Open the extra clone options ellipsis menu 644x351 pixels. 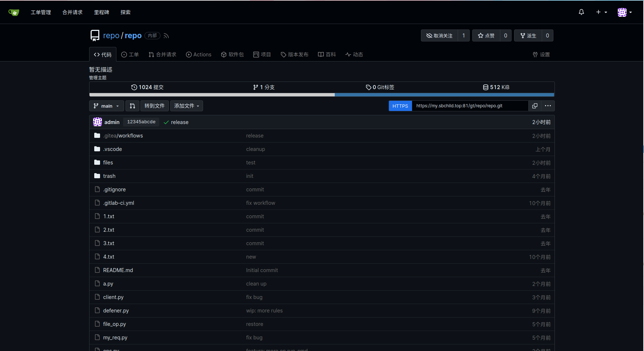click(x=548, y=106)
